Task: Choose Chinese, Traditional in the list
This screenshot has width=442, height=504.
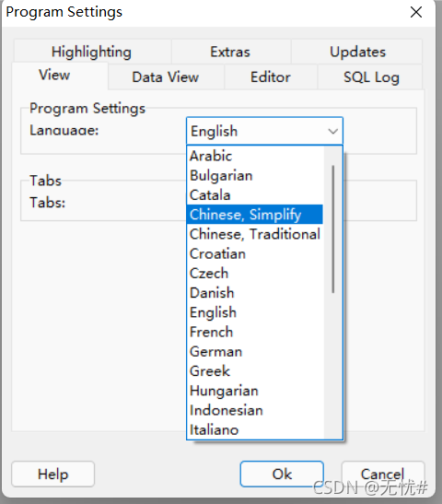Action: pos(255,234)
